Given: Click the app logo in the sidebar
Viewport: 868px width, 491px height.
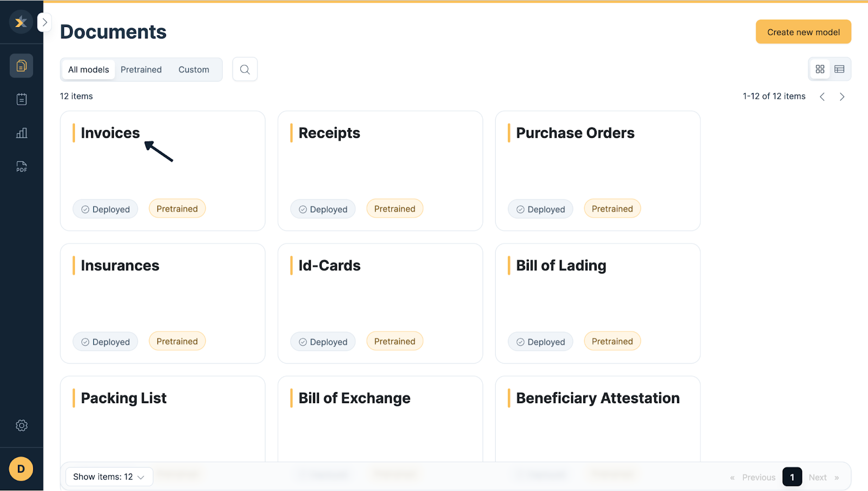Looking at the screenshot, I should (21, 22).
